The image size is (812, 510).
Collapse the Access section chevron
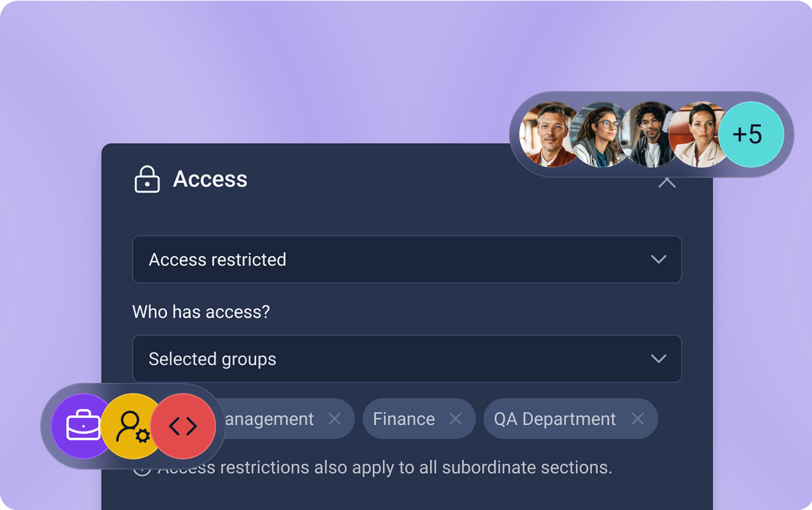click(x=667, y=183)
